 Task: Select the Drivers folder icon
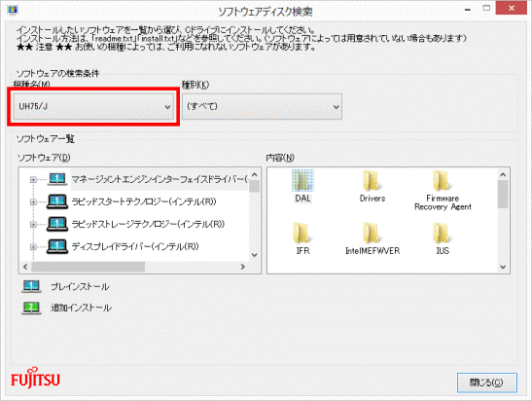tap(372, 181)
